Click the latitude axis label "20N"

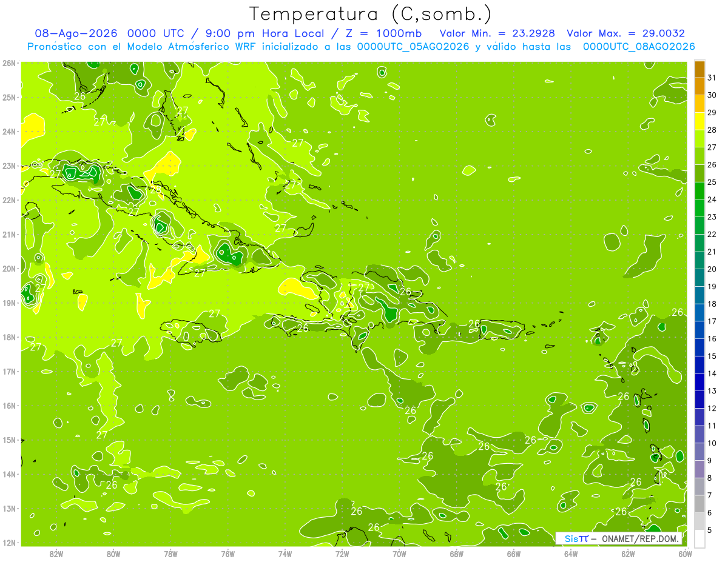(x=9, y=269)
